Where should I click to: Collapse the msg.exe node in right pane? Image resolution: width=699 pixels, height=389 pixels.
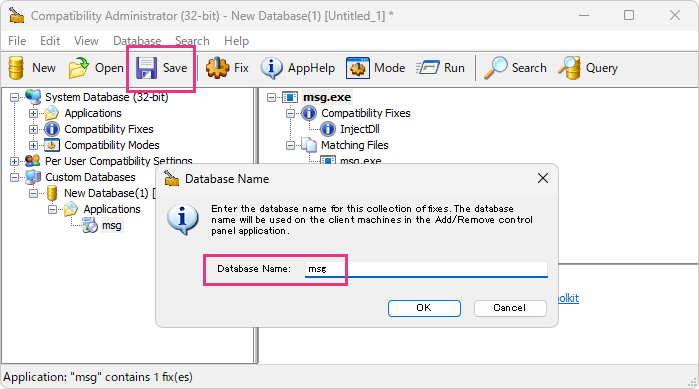point(271,97)
